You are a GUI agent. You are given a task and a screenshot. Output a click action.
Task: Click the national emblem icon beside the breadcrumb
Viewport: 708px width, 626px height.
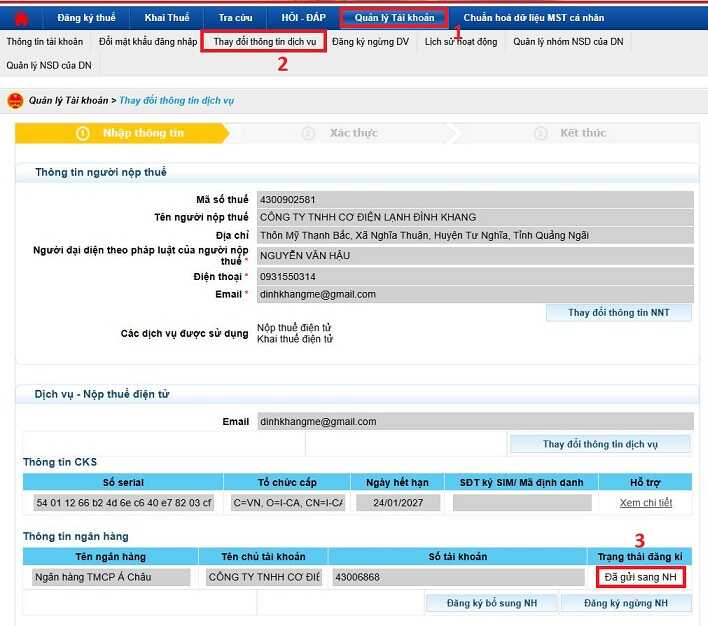pos(15,100)
